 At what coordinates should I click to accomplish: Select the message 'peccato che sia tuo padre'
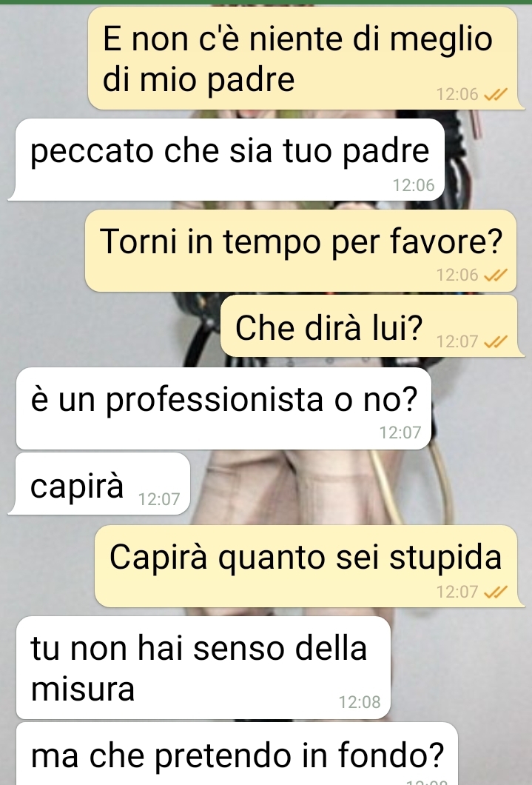(x=226, y=160)
